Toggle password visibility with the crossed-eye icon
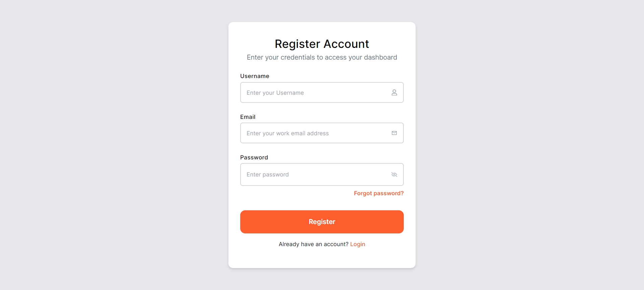This screenshot has width=644, height=290. (x=394, y=174)
